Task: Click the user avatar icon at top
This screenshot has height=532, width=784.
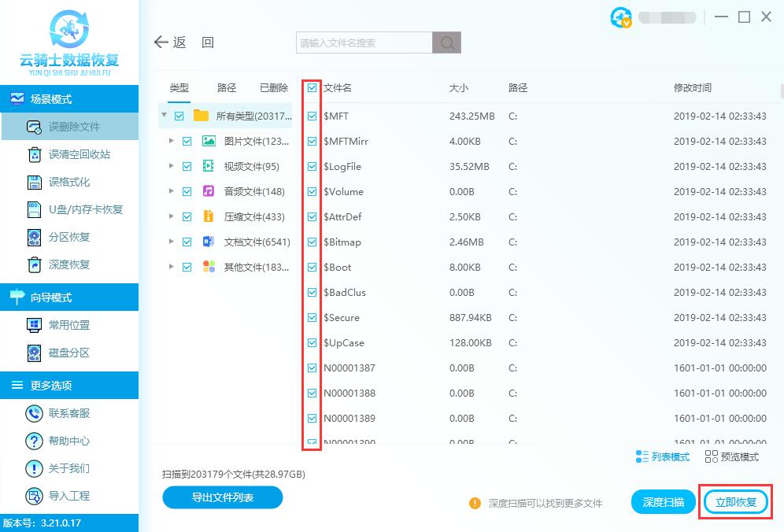Action: click(x=621, y=17)
